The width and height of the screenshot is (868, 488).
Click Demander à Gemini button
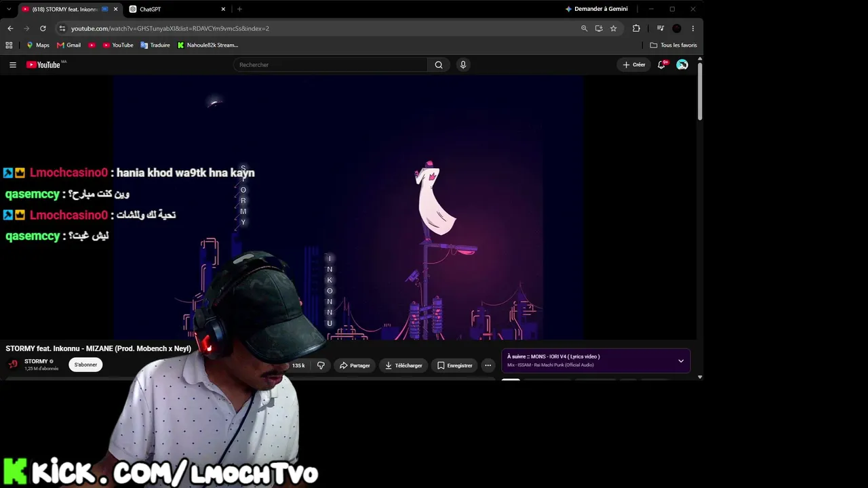click(x=596, y=9)
